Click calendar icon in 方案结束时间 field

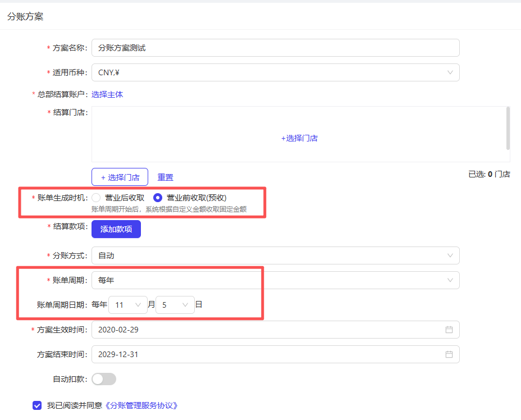449,354
